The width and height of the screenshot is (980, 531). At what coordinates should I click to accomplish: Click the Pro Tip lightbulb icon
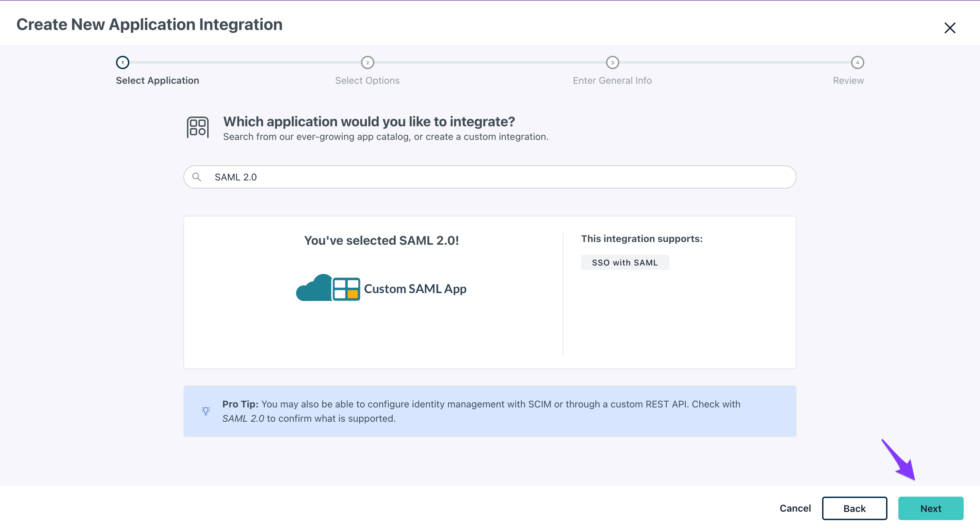[206, 411]
